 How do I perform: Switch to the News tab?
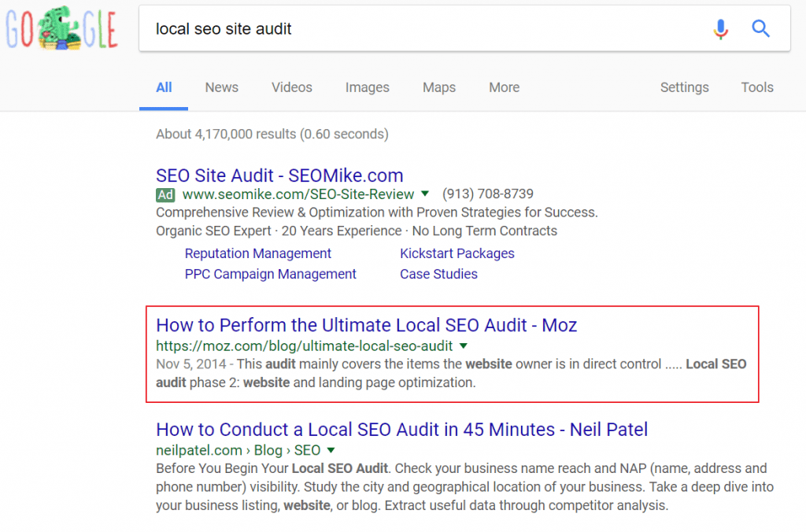click(x=221, y=87)
